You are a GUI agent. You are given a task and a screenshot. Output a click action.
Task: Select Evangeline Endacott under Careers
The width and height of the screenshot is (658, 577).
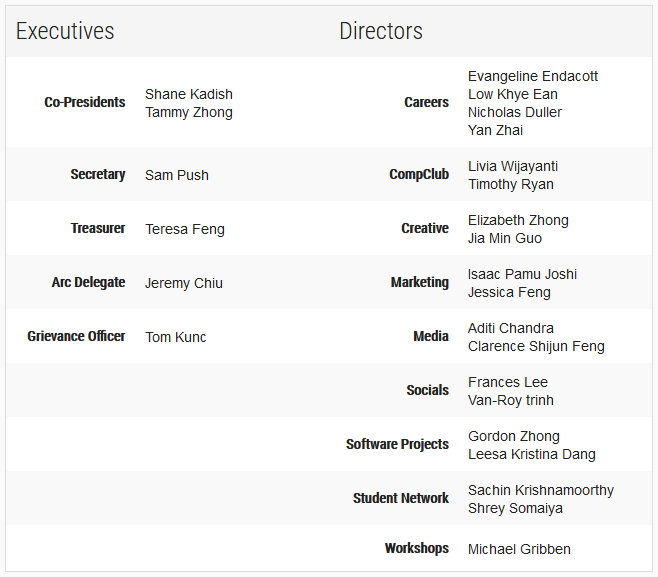(533, 76)
